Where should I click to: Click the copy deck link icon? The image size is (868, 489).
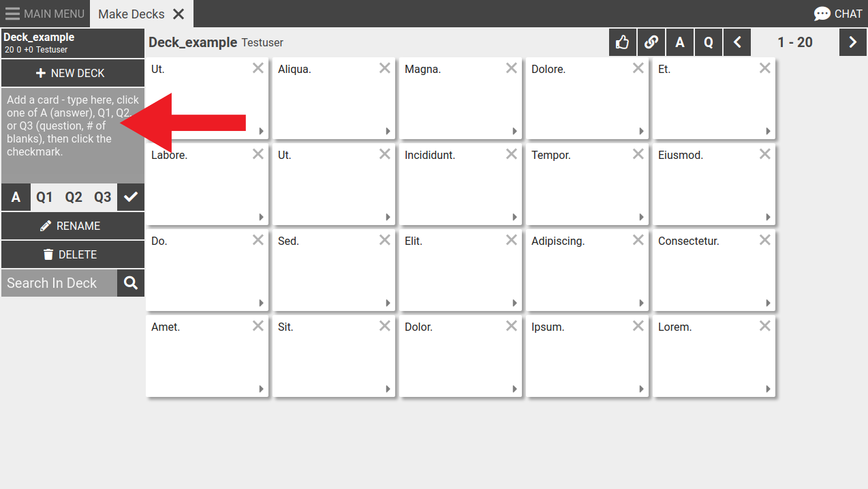click(x=651, y=42)
